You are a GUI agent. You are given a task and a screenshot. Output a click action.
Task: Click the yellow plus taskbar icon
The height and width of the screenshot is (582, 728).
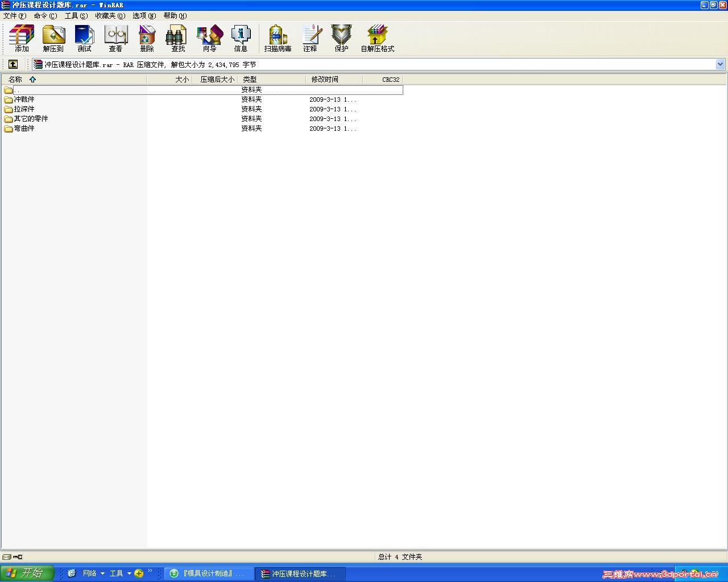coord(139,573)
